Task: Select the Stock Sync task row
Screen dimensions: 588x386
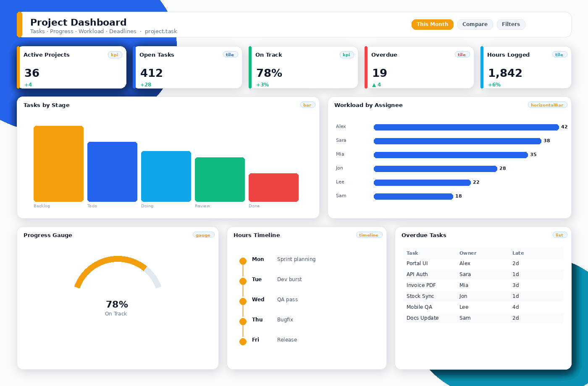Action: (x=483, y=296)
